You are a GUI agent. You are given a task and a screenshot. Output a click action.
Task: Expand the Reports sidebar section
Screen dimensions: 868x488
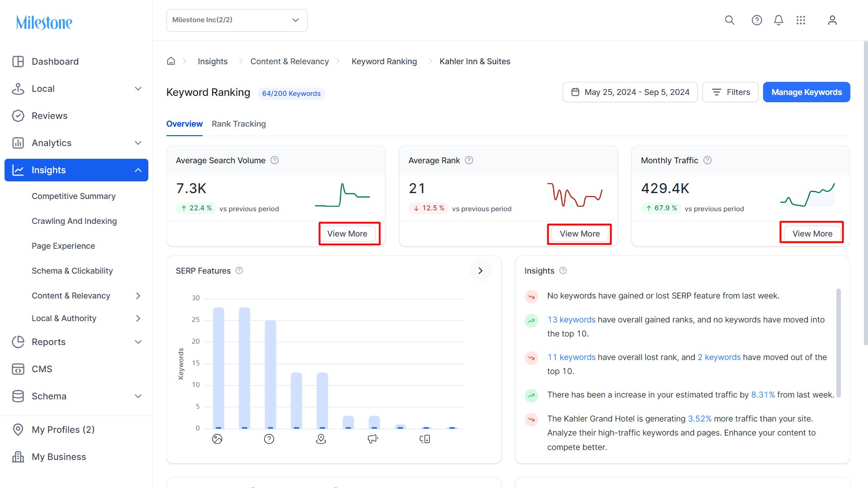(x=138, y=342)
